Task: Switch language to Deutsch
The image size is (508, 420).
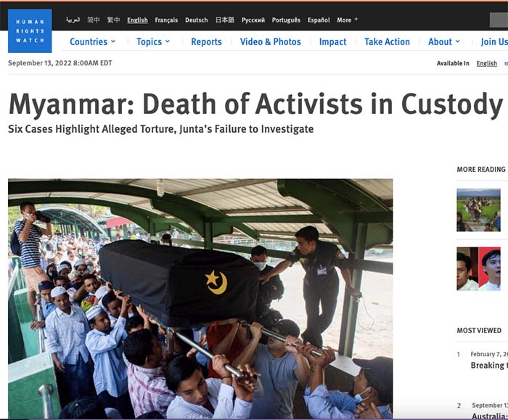Action: pos(197,20)
